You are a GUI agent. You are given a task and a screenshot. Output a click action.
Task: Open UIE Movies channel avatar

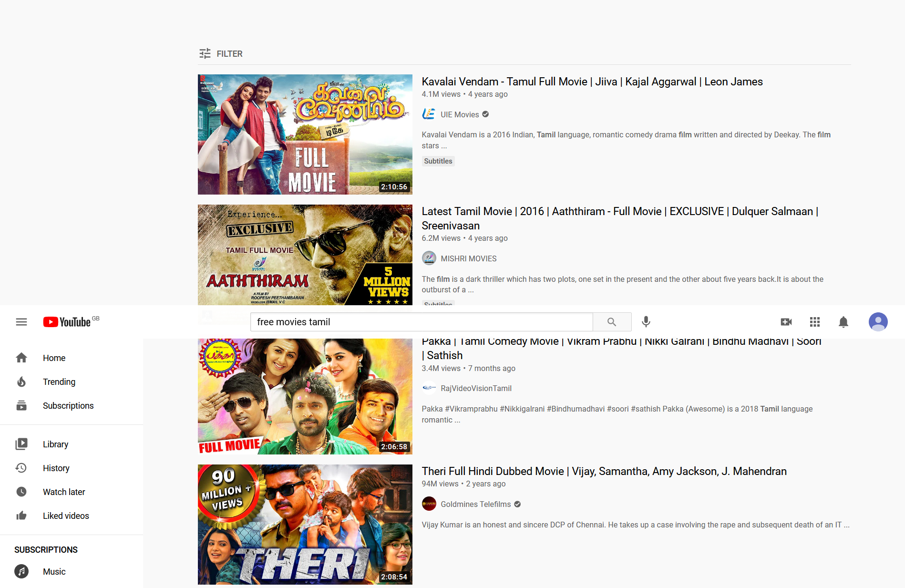(429, 114)
